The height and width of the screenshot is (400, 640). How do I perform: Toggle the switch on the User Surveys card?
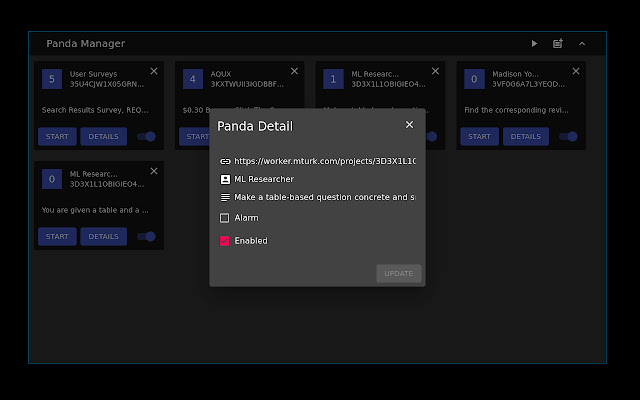pos(147,136)
